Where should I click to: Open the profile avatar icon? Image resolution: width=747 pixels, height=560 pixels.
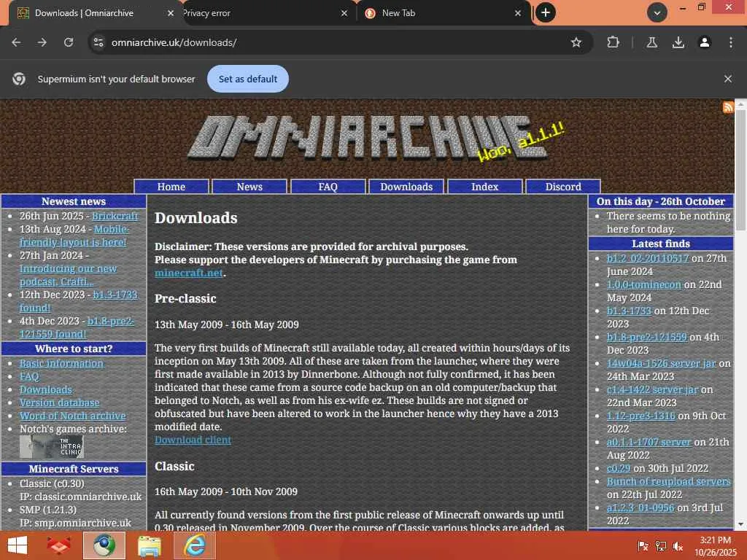(x=704, y=42)
